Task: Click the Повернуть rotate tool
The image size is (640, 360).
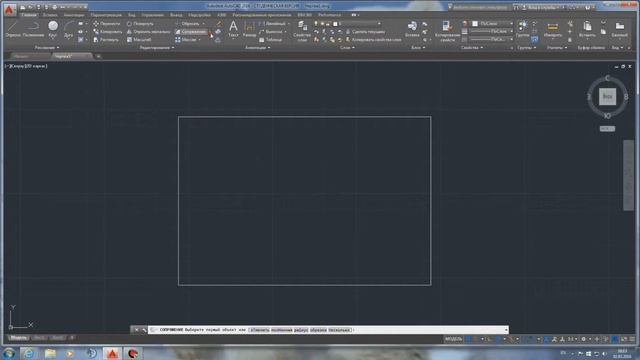Action: tap(140, 24)
